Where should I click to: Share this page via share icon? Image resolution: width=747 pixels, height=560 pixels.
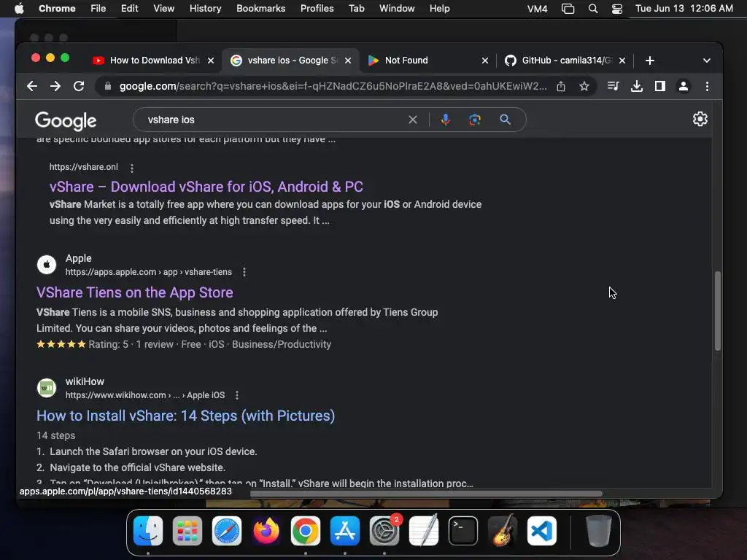click(x=561, y=86)
